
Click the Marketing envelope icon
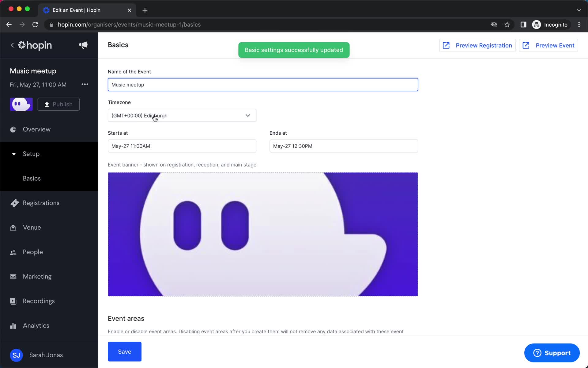[13, 277]
